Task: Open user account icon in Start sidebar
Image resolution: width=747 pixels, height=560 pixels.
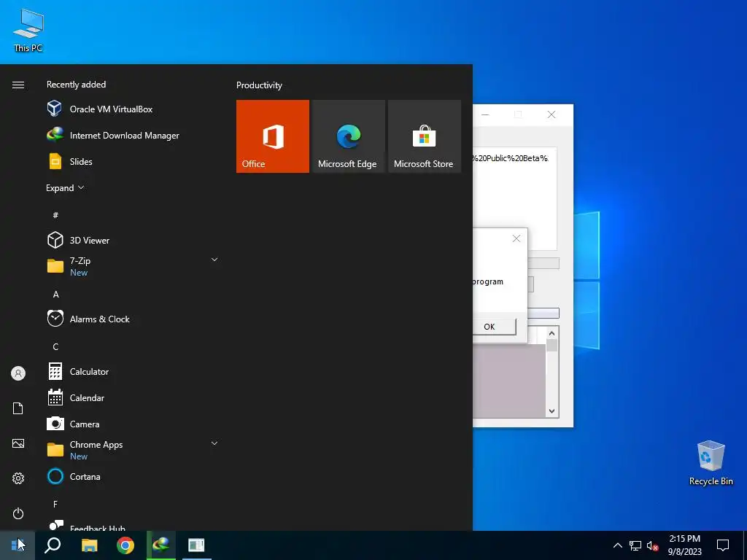Action: 18,373
